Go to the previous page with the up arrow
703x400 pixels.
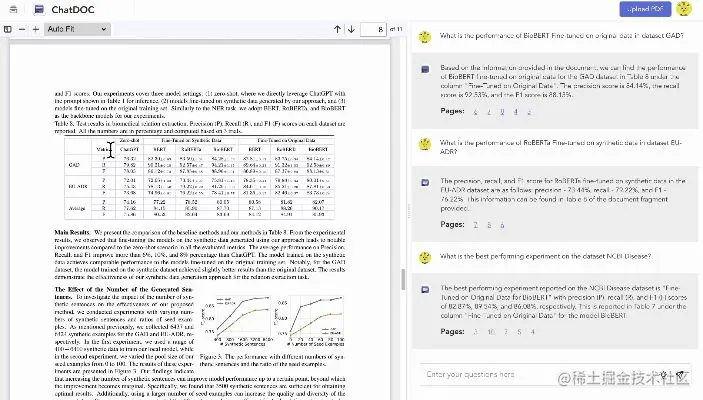coord(337,29)
